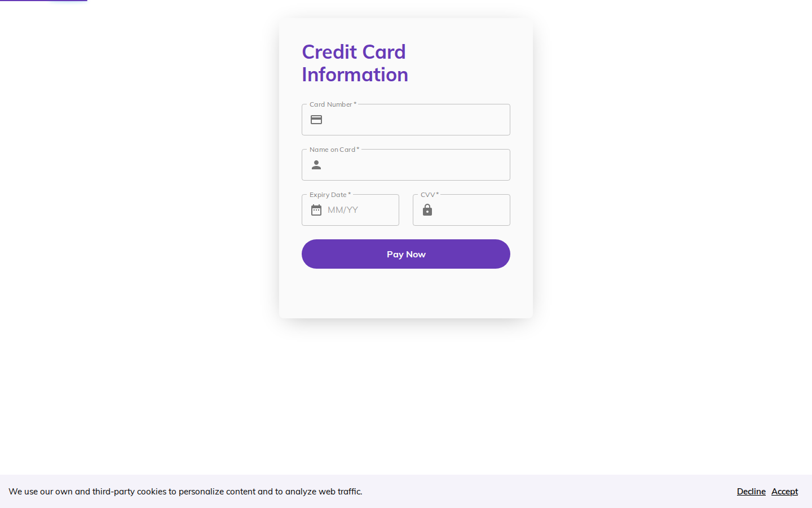Focus the Name on Card input box
Screen dimensions: 812x508
406,165
